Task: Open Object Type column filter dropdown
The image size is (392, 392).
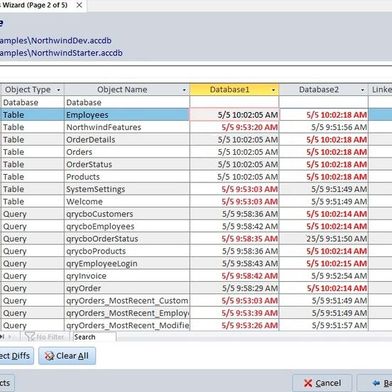Action: [x=59, y=90]
